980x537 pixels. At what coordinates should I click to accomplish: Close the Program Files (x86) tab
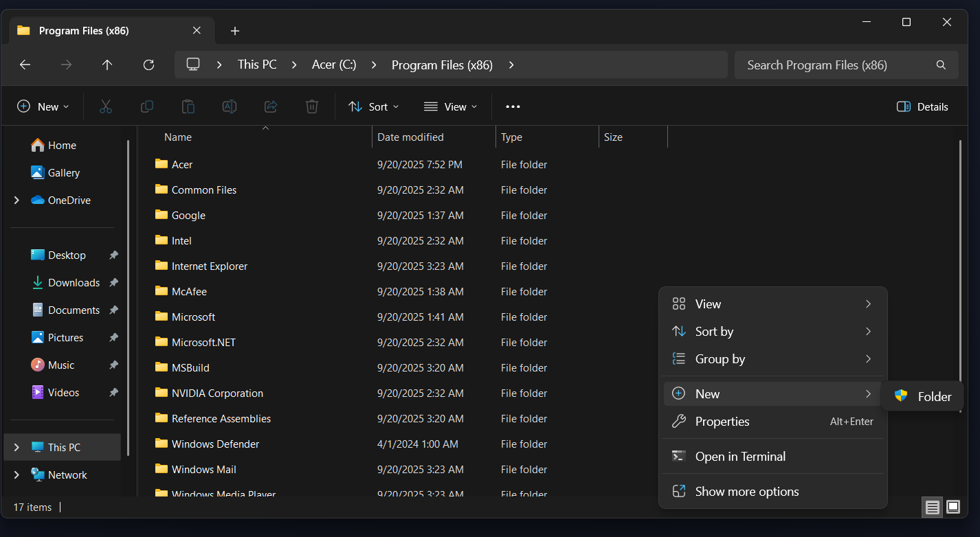click(x=197, y=30)
